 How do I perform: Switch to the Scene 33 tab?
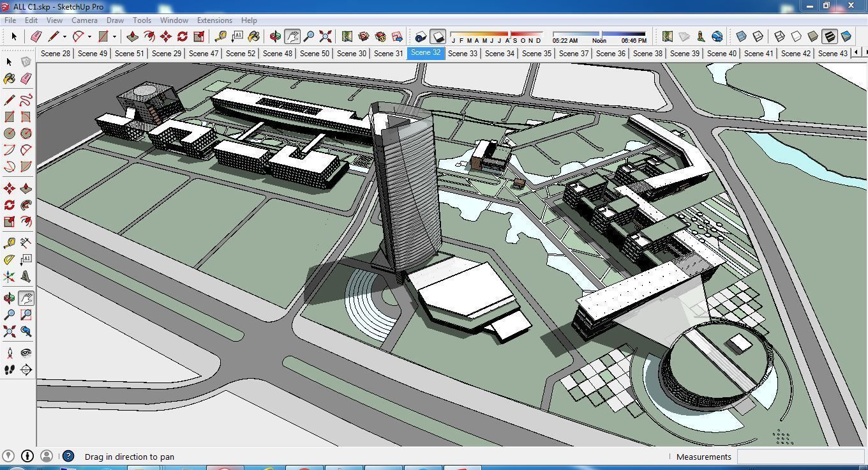click(x=463, y=53)
